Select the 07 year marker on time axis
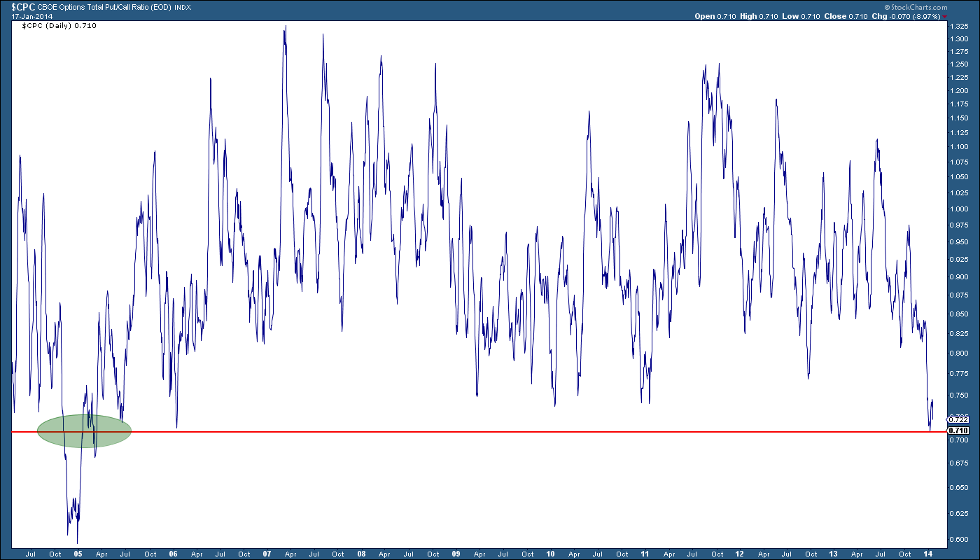The image size is (980, 560). pyautogui.click(x=267, y=554)
